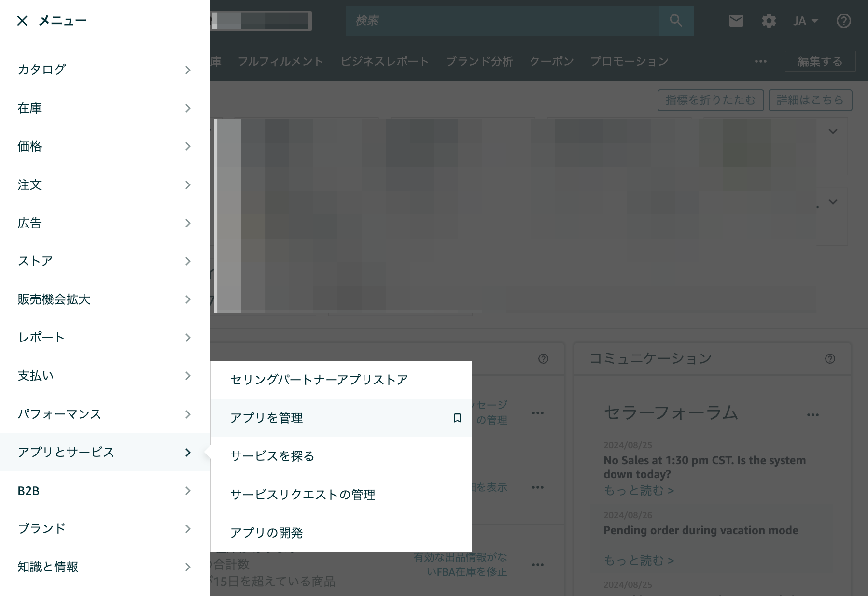
Task: Expand the ストア menu category
Action: tap(105, 261)
